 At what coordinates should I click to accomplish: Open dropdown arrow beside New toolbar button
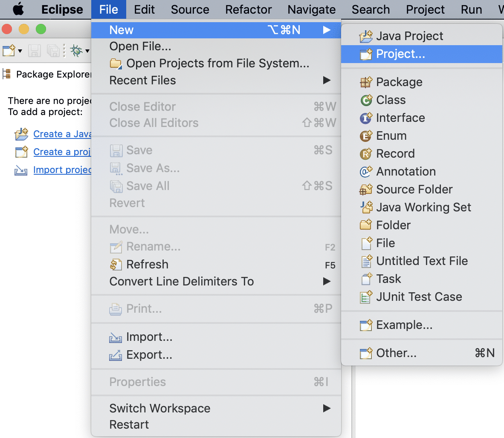point(20,51)
